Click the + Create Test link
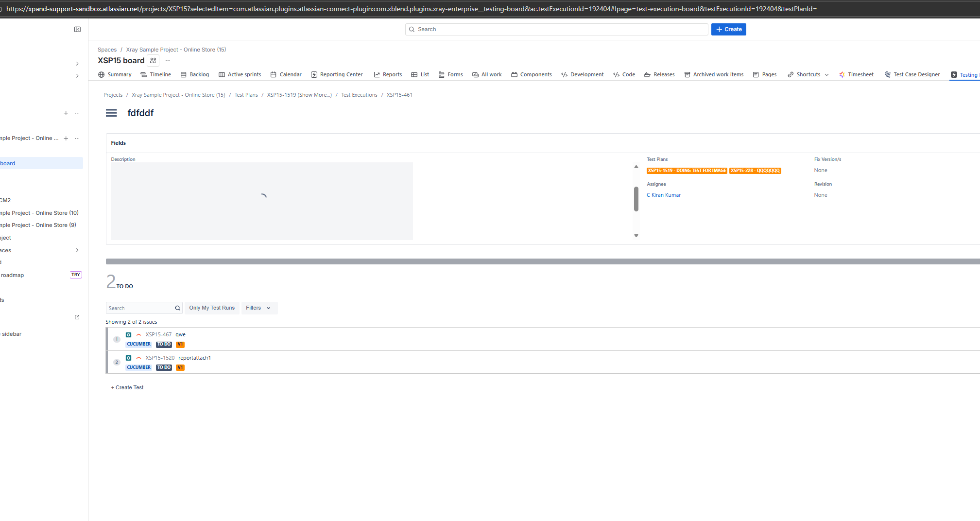 [x=127, y=388]
